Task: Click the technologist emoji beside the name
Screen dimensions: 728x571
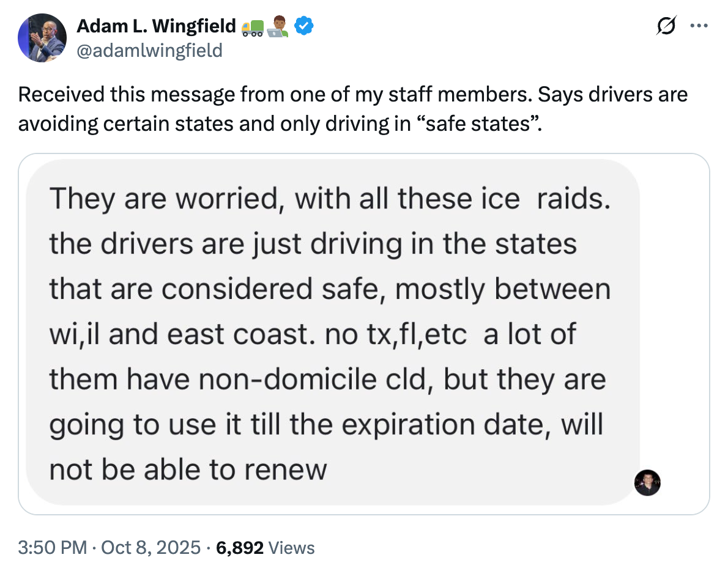Action: [279, 26]
